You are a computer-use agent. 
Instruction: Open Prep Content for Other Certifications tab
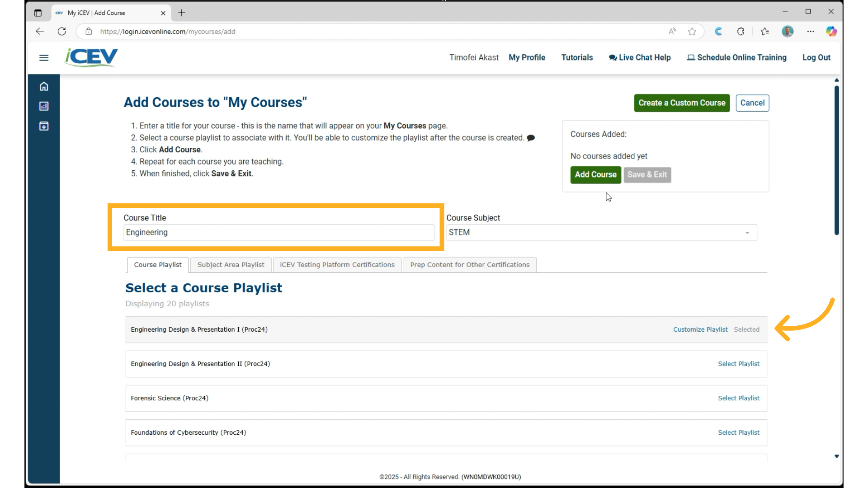(470, 265)
